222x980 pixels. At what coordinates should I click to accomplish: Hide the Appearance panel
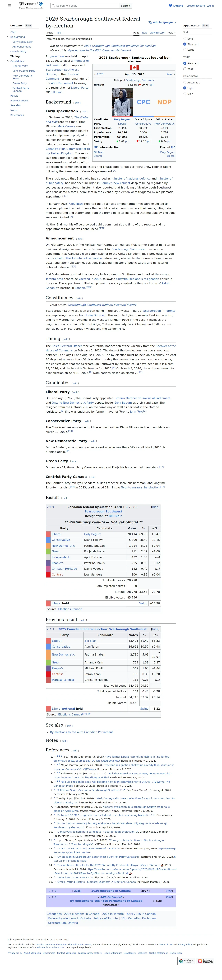[x=205, y=26]
